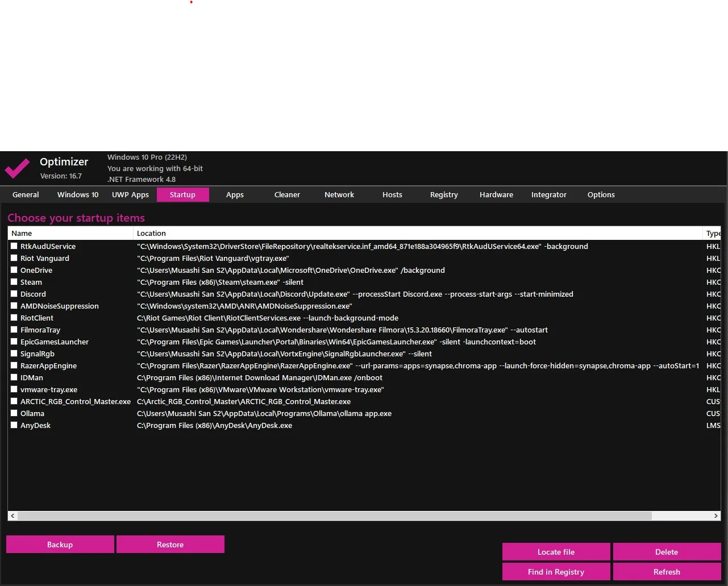Screen dimensions: 728x586
Task: Toggle the Ollama startup checkbox
Action: [14, 413]
